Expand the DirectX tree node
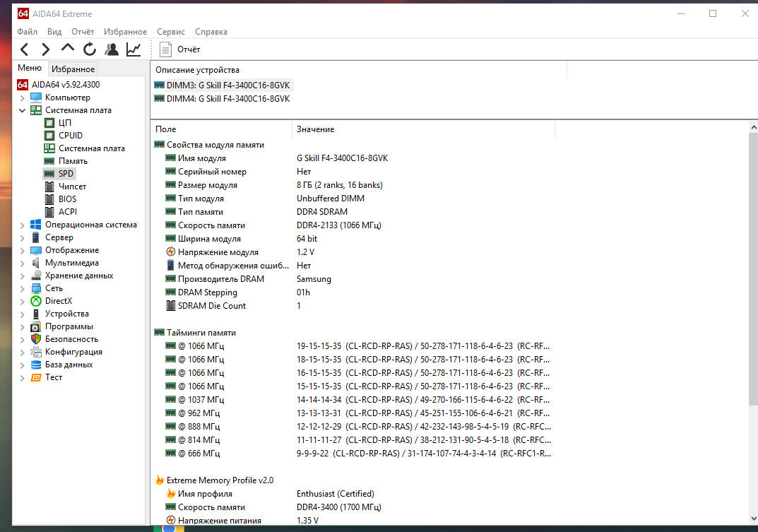This screenshot has width=758, height=532. pos(23,301)
